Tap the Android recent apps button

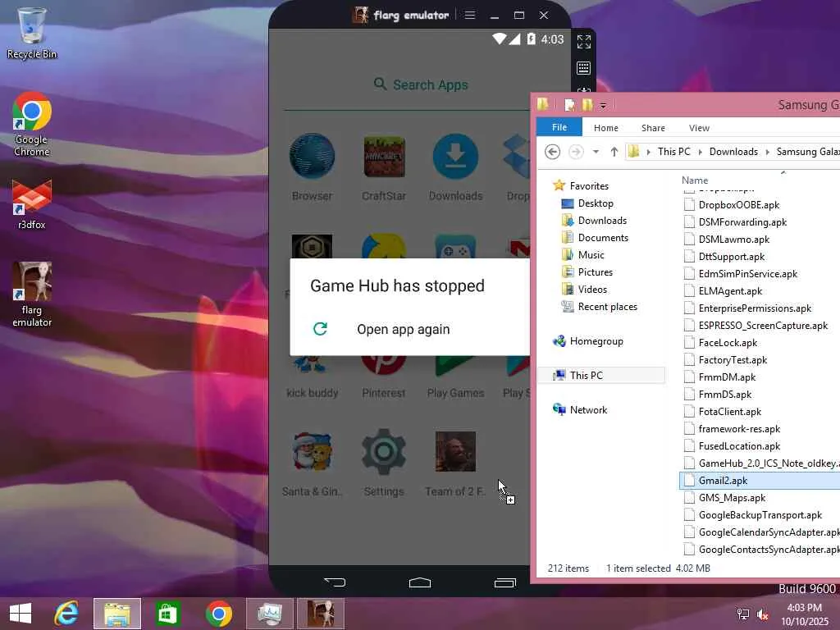504,582
